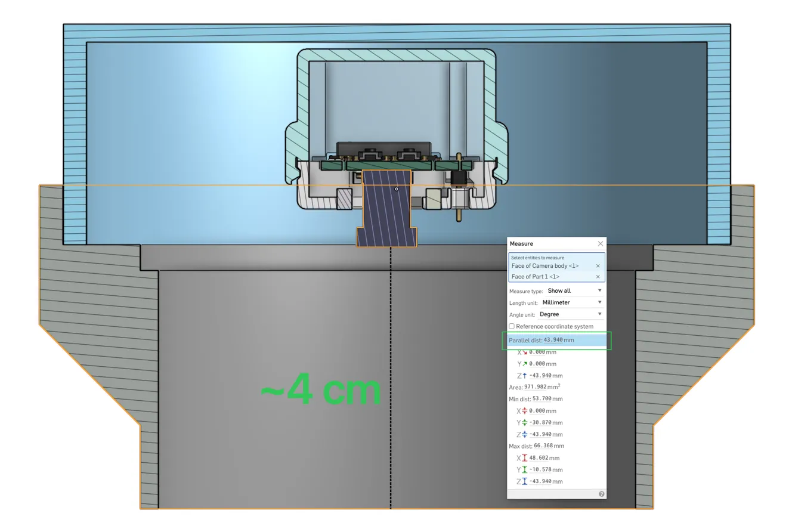Open the Measure type dropdown
The image size is (789, 532).
574,290
